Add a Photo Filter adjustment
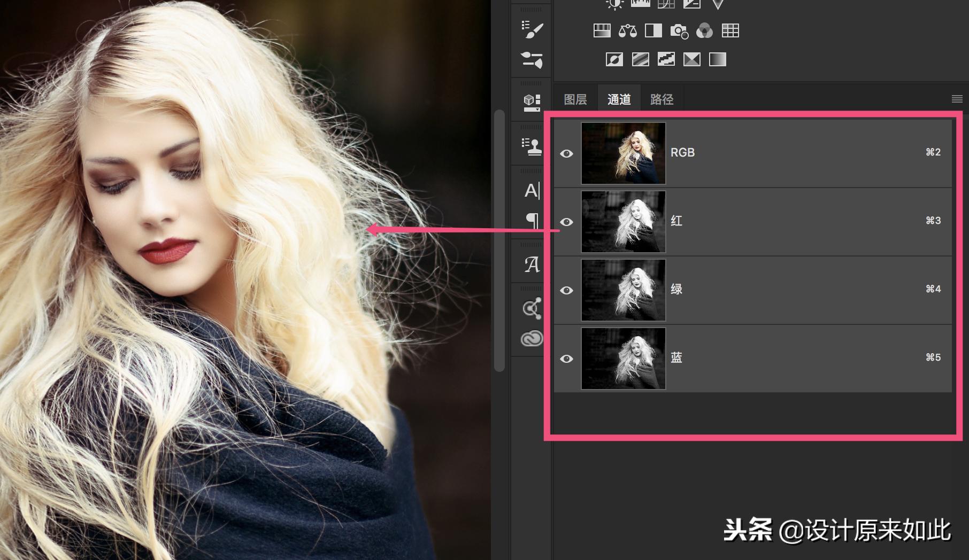Screen dimensions: 969x560 (x=679, y=31)
